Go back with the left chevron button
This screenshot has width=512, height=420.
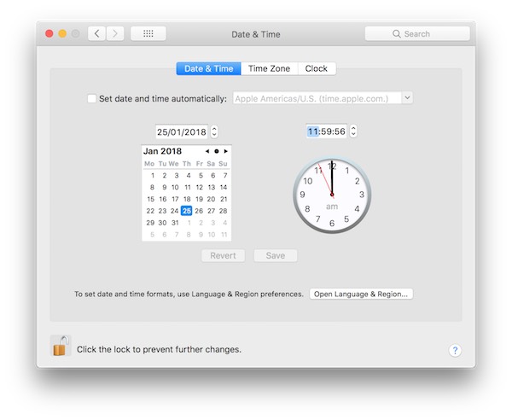[96, 33]
